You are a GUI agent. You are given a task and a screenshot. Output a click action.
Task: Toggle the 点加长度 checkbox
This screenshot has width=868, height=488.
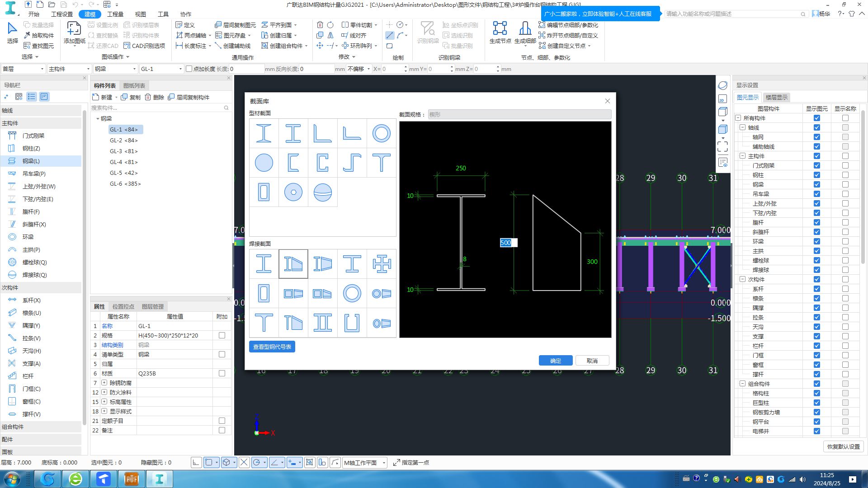[x=189, y=69]
